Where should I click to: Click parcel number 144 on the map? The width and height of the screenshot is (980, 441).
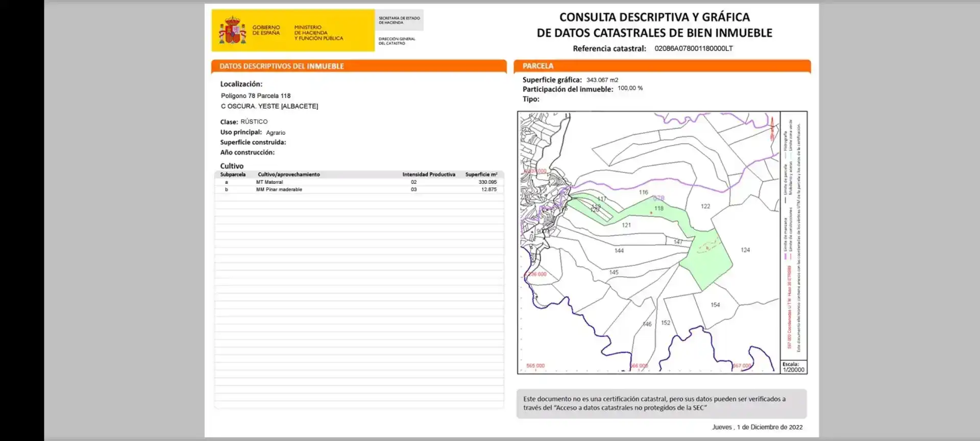point(619,251)
